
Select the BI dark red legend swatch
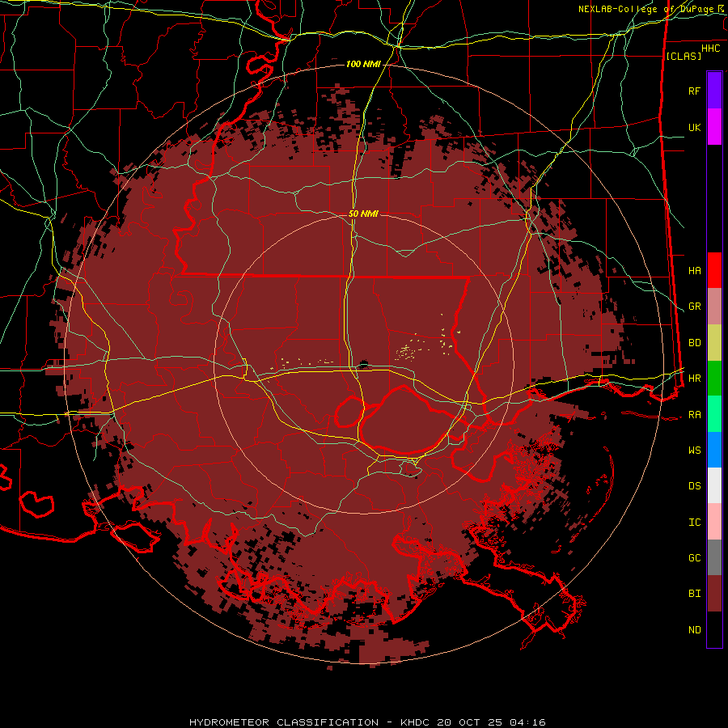coord(714,594)
